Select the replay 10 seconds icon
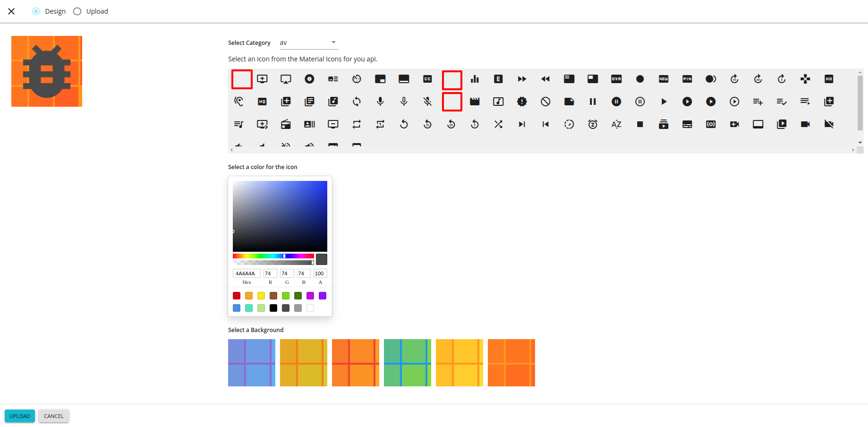Screen dimensions: 868x427 [427, 124]
